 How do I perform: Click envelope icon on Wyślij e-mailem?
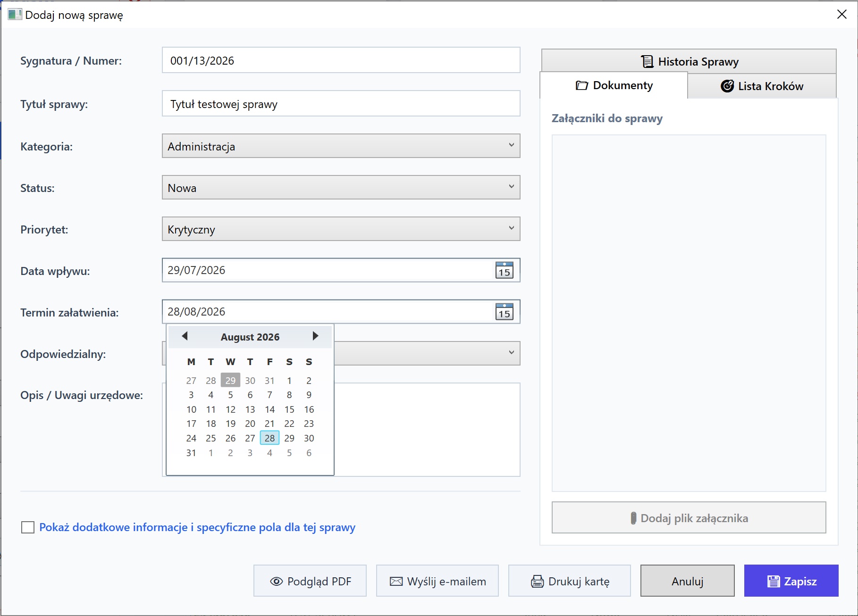[396, 581]
